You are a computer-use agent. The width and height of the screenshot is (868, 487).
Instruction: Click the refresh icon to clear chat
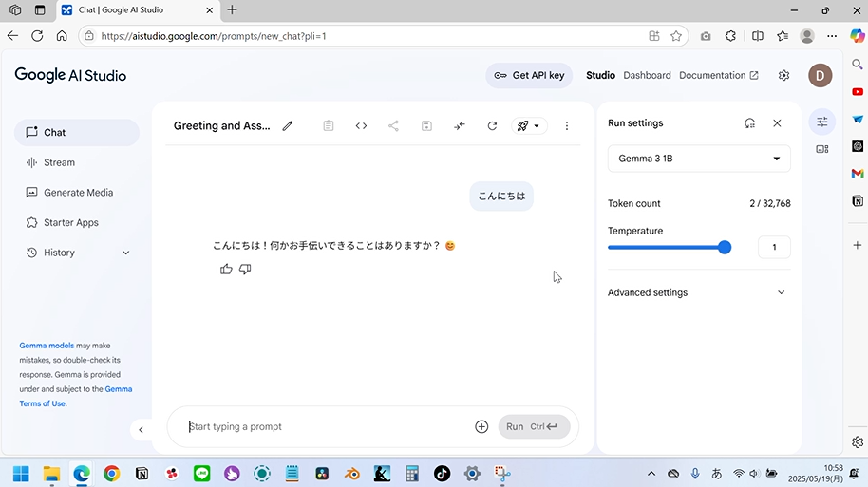[492, 125]
